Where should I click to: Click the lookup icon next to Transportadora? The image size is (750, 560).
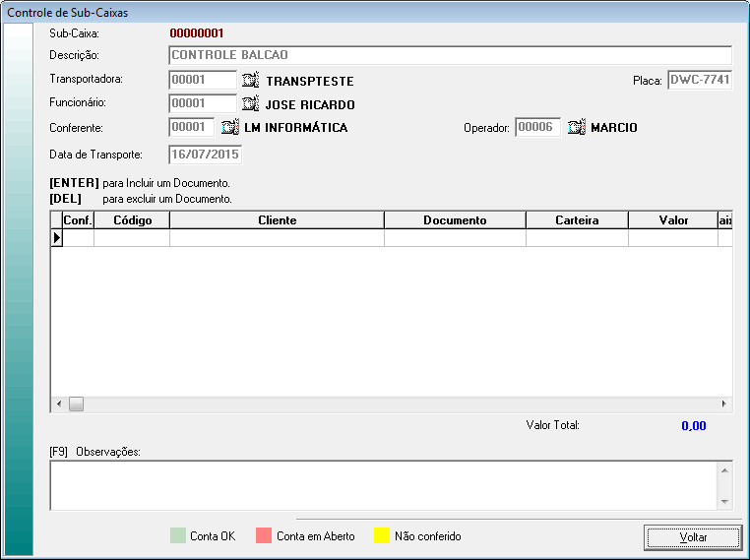click(250, 81)
